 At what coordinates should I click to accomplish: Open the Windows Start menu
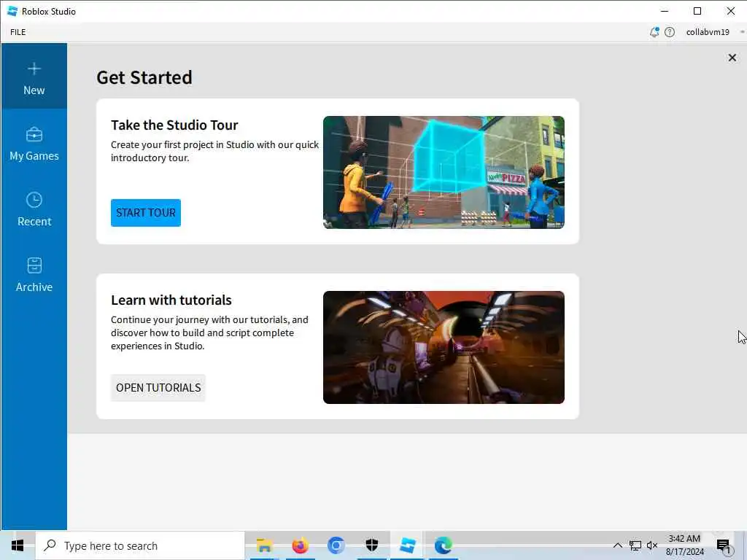18,545
